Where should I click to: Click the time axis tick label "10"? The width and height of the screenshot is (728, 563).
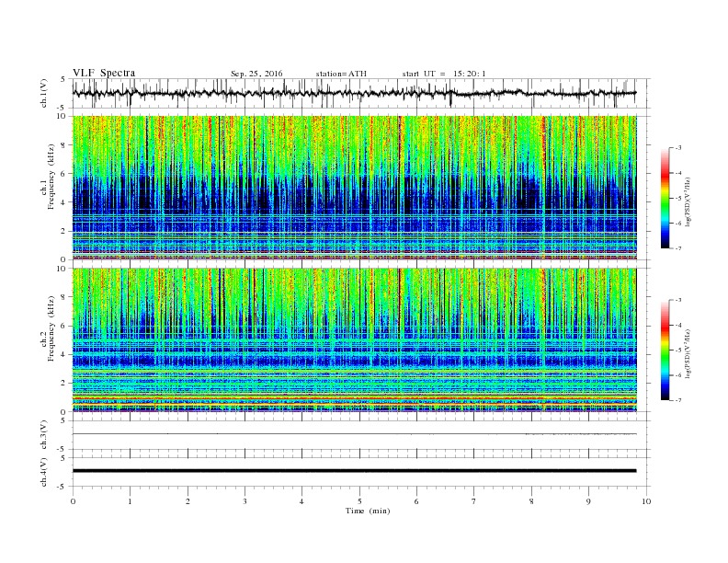[x=646, y=501]
